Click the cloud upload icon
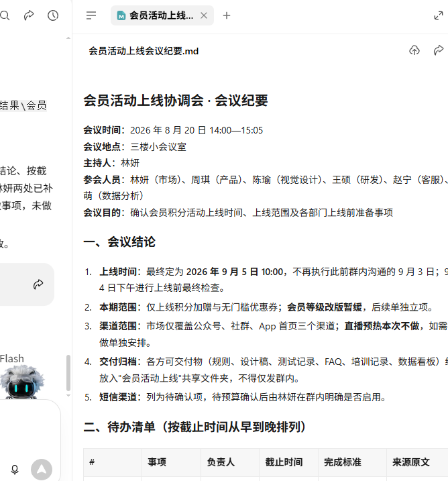Image resolution: width=448 pixels, height=481 pixels. [414, 50]
